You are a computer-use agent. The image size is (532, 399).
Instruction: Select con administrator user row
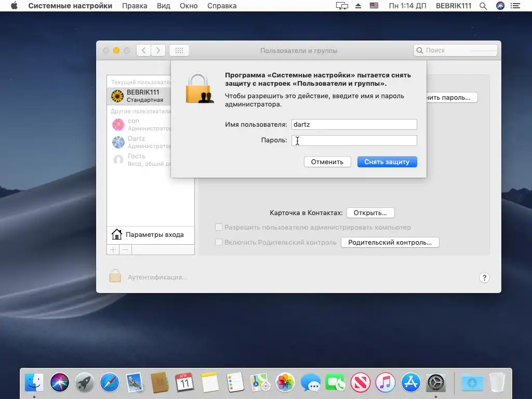click(139, 125)
